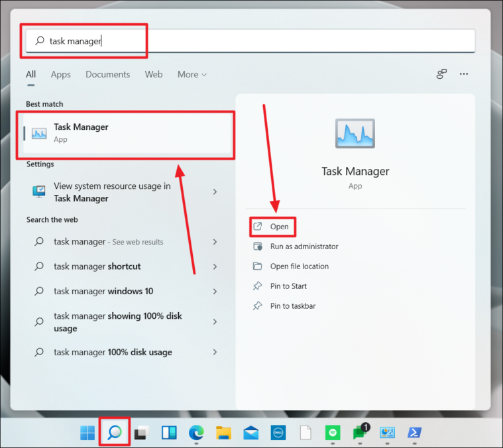Launch Microsoft Edge from the taskbar
Viewport: 503px width, 448px height.
pos(196,433)
